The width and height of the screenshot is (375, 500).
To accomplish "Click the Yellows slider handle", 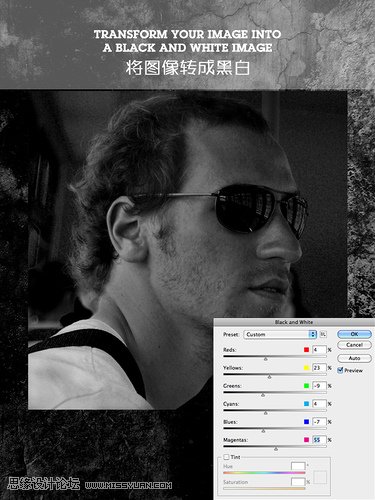I will tap(269, 377).
